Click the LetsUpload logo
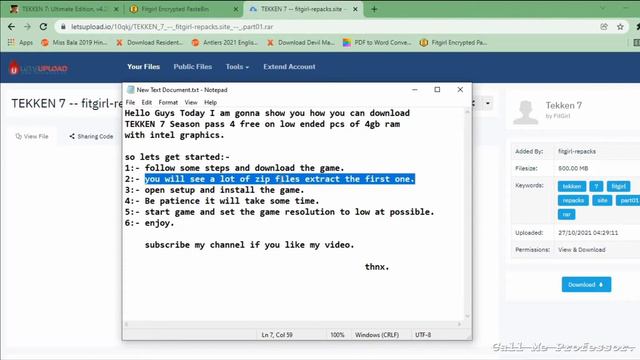The image size is (640, 360). pyautogui.click(x=38, y=68)
